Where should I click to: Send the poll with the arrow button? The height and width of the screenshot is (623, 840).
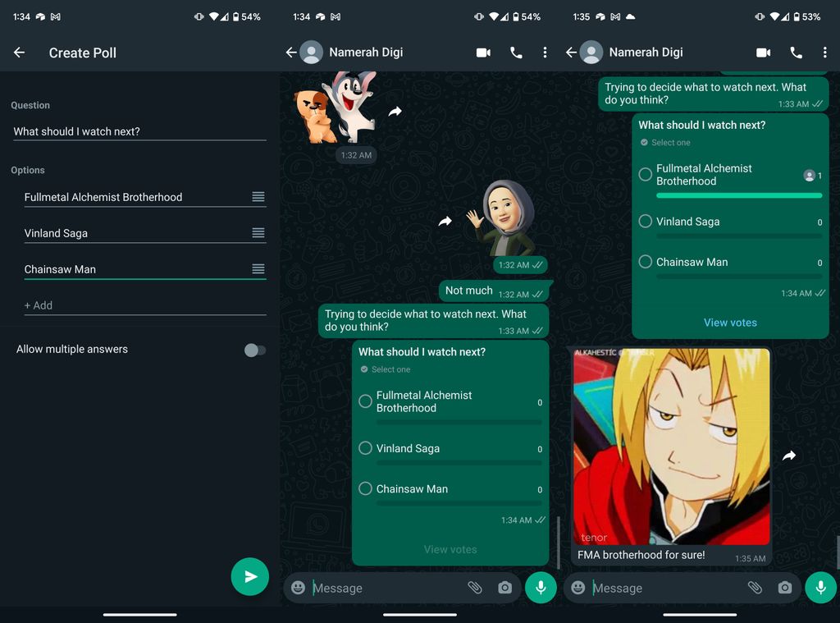pos(250,577)
